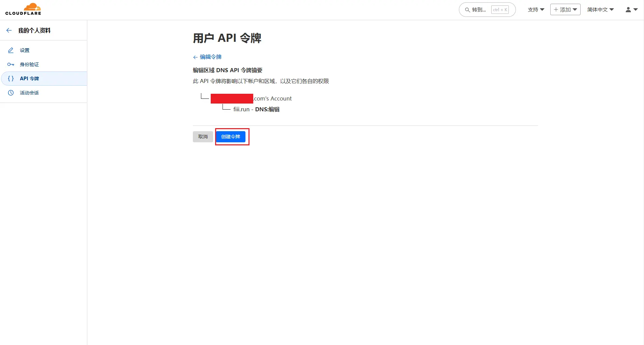Go back via the 编辑令牌 link

pos(207,57)
